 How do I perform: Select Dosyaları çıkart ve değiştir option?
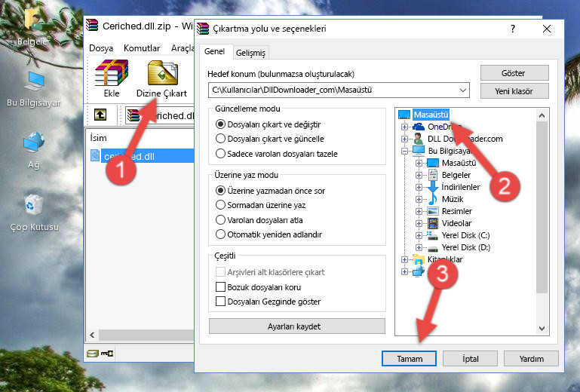(269, 124)
